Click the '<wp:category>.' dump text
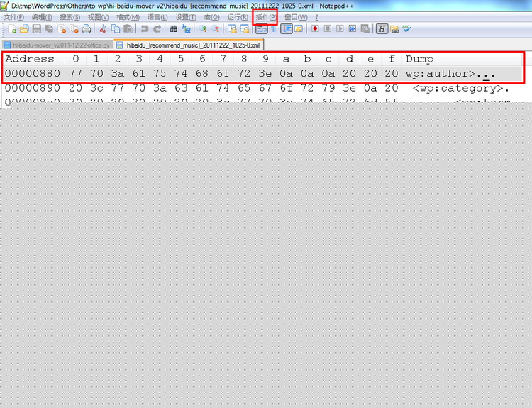532x408 pixels. [x=461, y=88]
